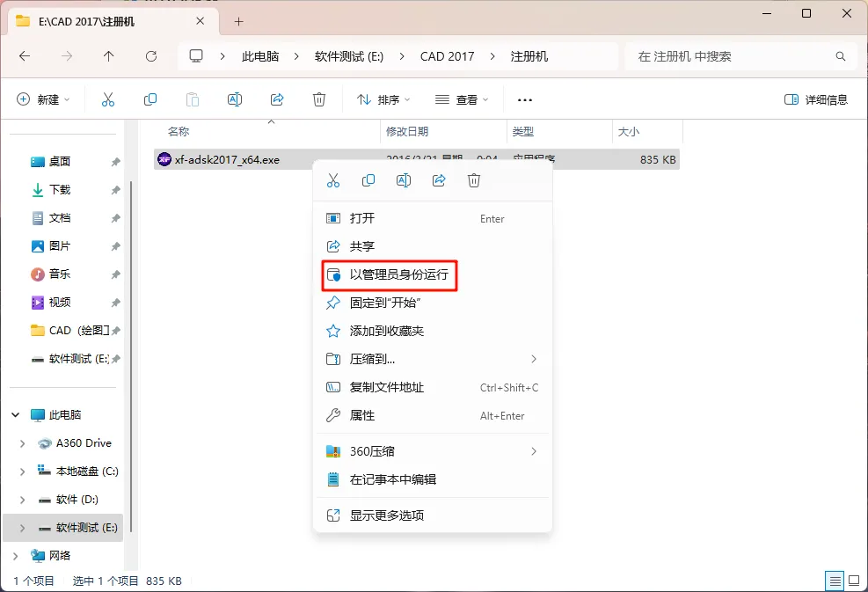This screenshot has width=868, height=592.
Task: Click the Delete trash icon in the toolbar
Action: click(319, 99)
